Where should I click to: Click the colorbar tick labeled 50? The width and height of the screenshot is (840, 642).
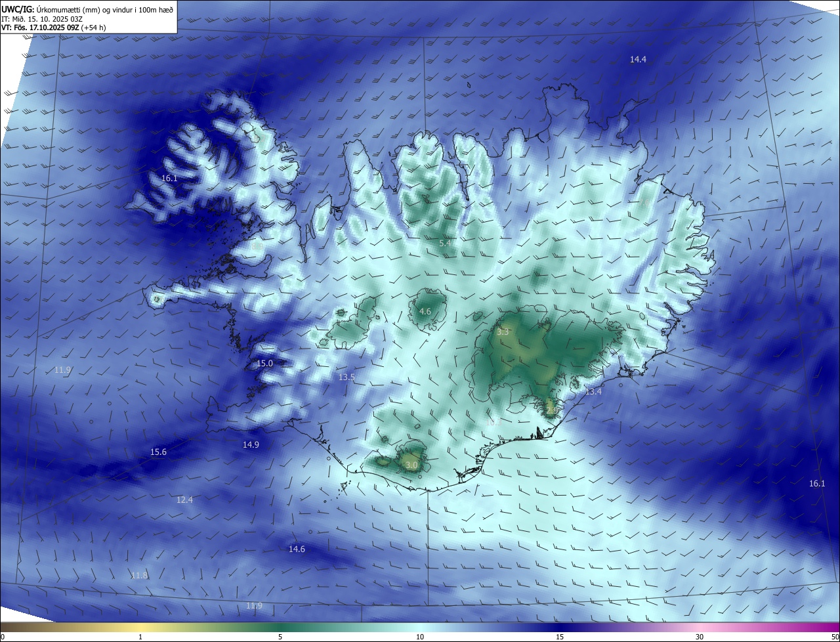835,637
